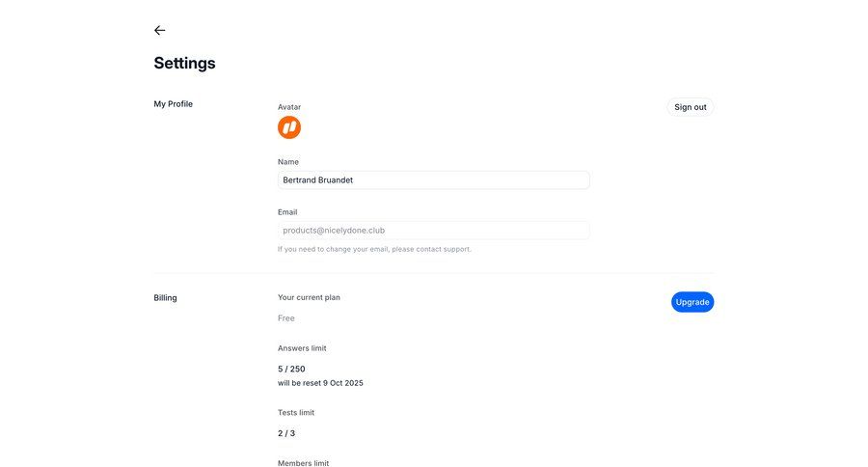Click the Name field label
The width and height of the screenshot is (868, 467).
288,162
